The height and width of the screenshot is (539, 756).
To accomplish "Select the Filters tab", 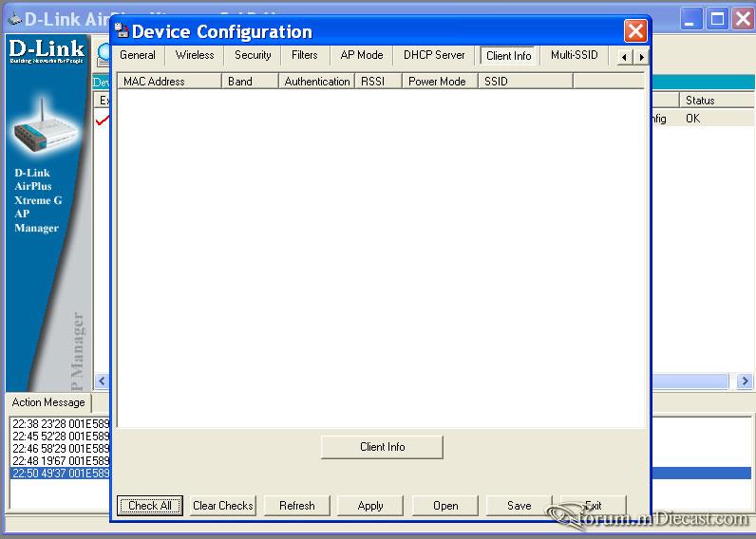I will click(x=304, y=55).
